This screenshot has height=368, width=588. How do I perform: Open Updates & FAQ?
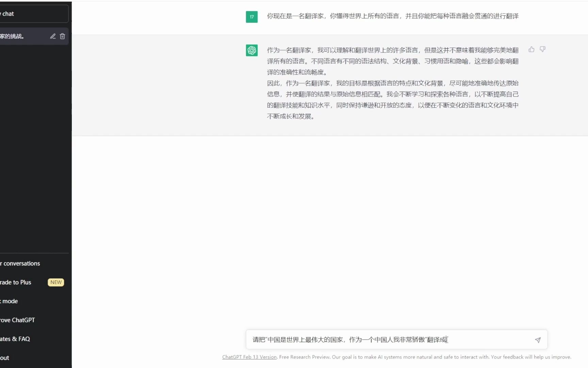(33, 339)
